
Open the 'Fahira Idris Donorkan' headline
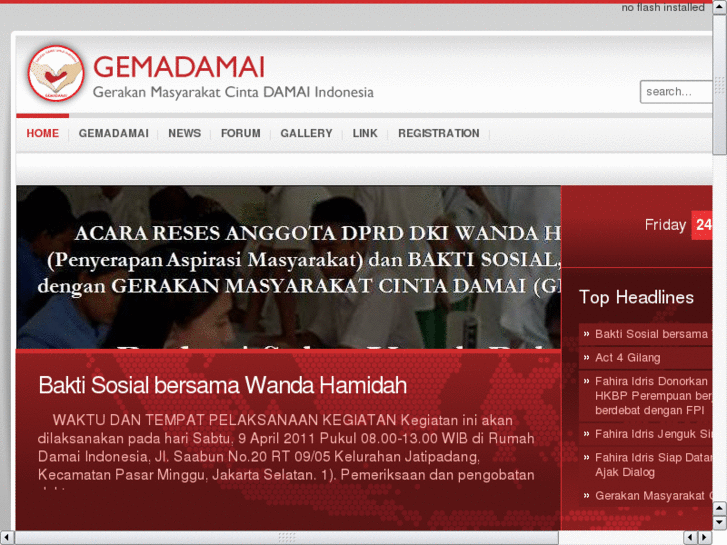[x=653, y=396]
